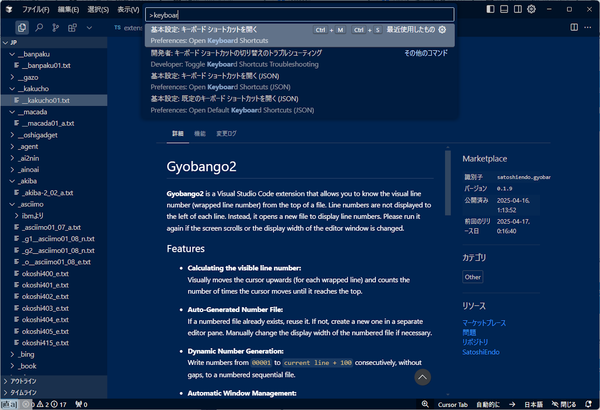Open the マーケットプレース link
600x410 pixels.
coord(484,323)
